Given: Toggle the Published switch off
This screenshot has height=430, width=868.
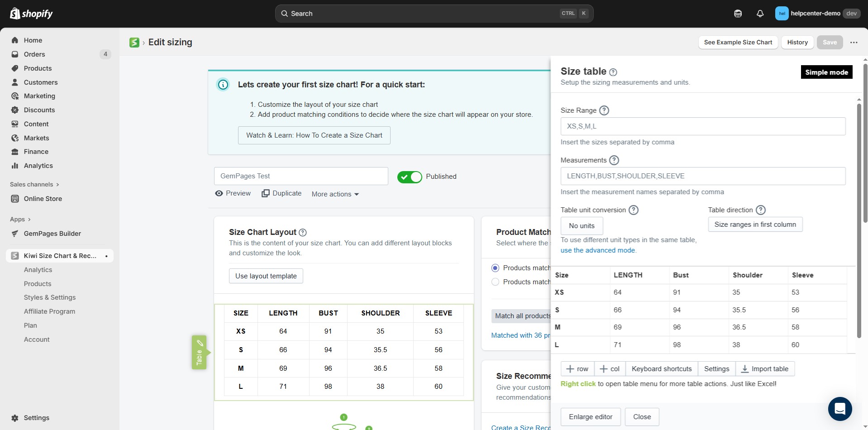Looking at the screenshot, I should click(x=410, y=177).
